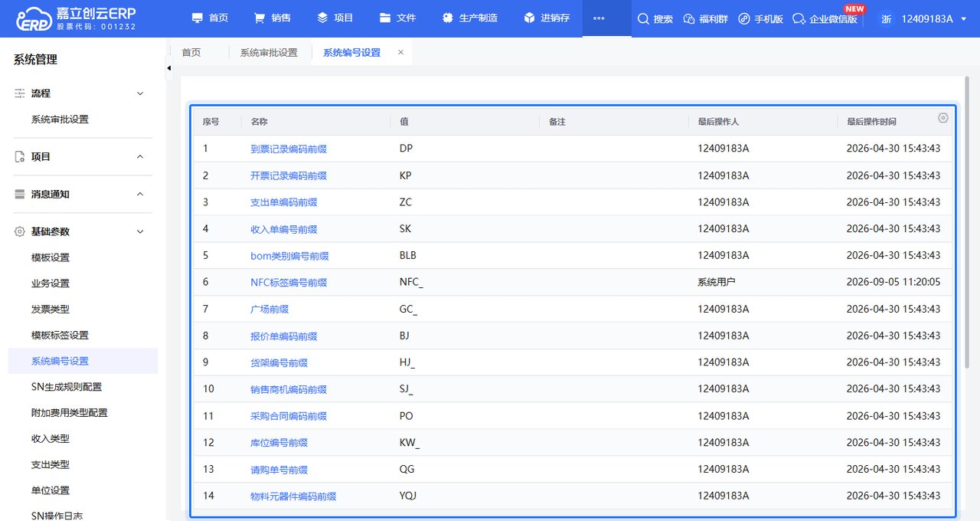Select the 系统编号设置 tab
Viewport: 980px width, 521px height.
tap(351, 53)
